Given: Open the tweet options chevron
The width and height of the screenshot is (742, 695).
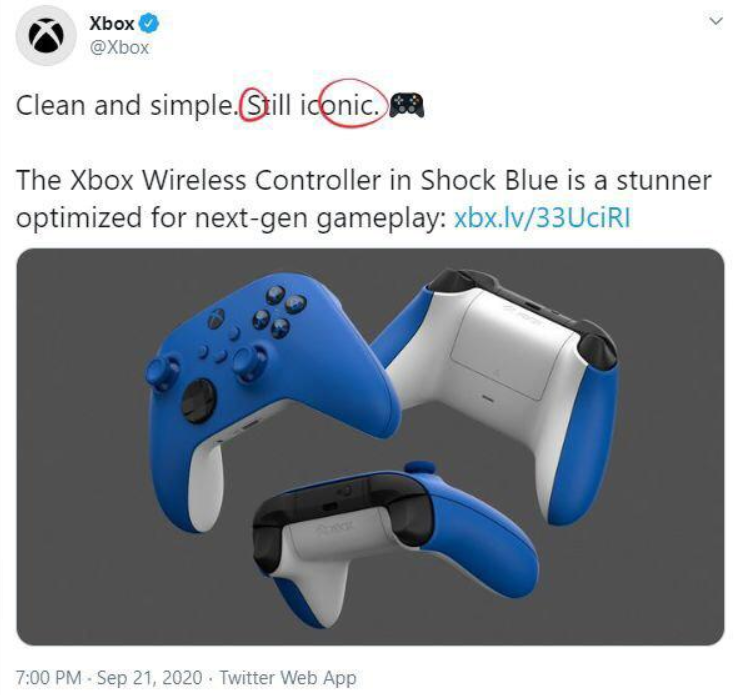Looking at the screenshot, I should 716,21.
